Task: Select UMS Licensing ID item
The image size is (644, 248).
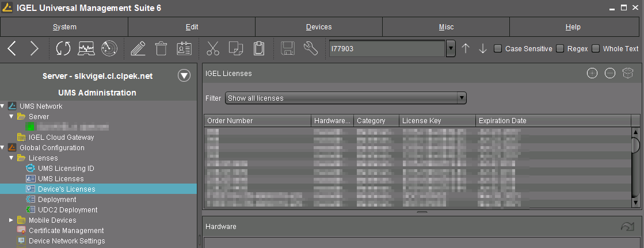Action: tap(66, 169)
